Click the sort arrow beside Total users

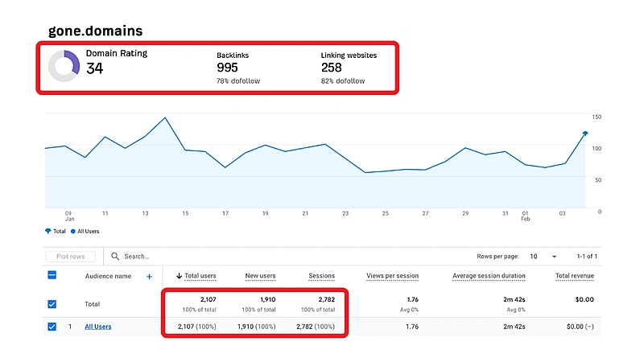click(x=179, y=276)
